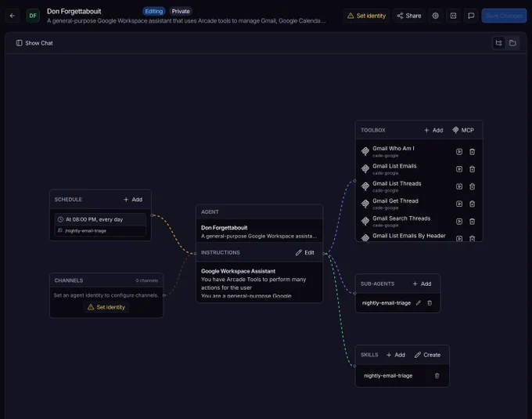
Task: Run the Gmail List Emails By Header tool
Action: pos(459,238)
